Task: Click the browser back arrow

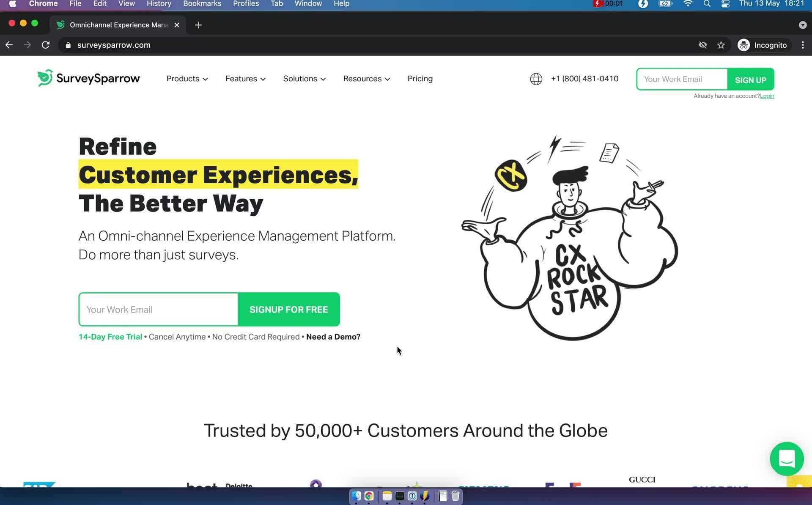Action: 9,45
